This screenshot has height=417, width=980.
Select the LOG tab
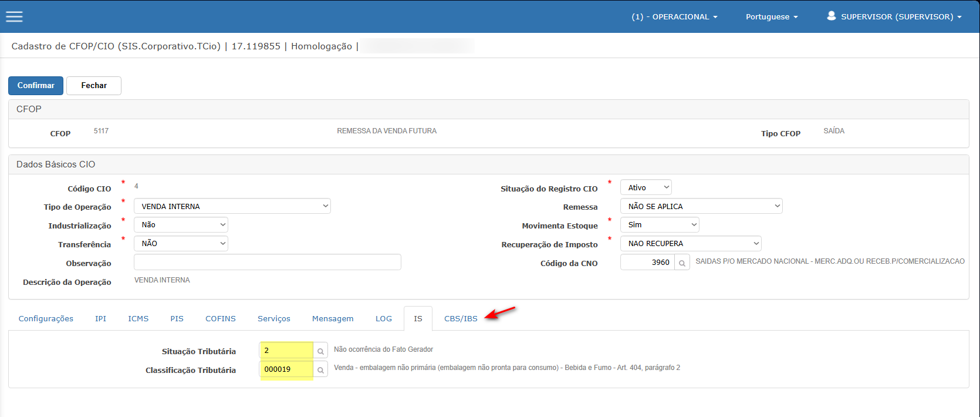coord(384,319)
